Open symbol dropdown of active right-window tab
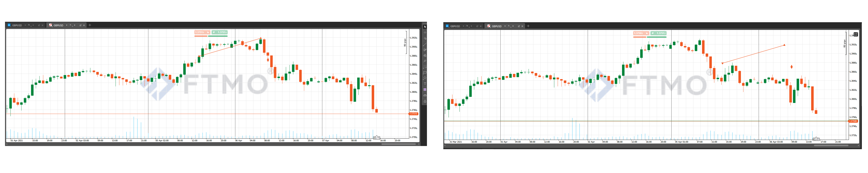The width and height of the screenshot is (868, 173). click(x=505, y=26)
